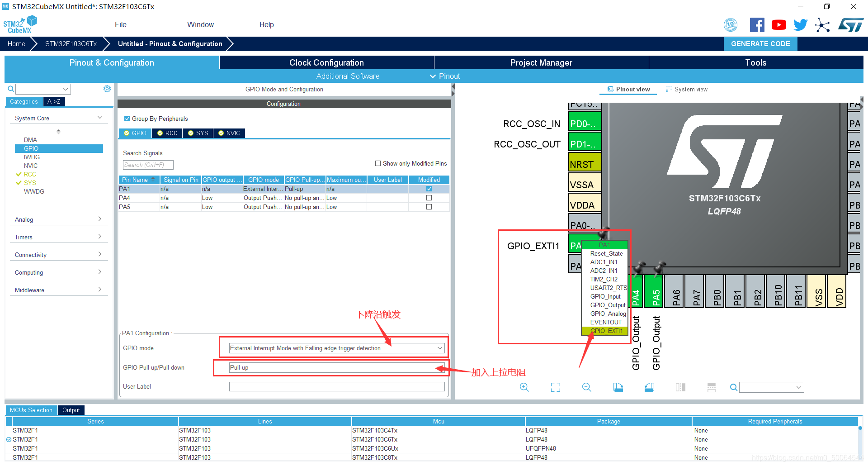Click the ST community network icon
This screenshot has height=466, width=868.
tap(822, 25)
